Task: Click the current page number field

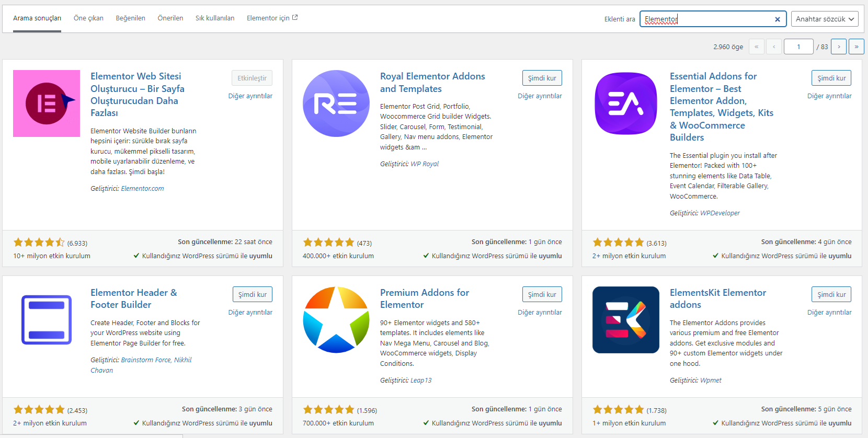Action: pyautogui.click(x=798, y=47)
